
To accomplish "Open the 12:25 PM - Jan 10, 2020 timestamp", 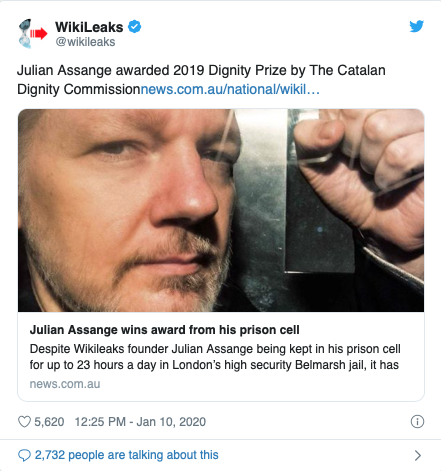I will (x=140, y=422).
